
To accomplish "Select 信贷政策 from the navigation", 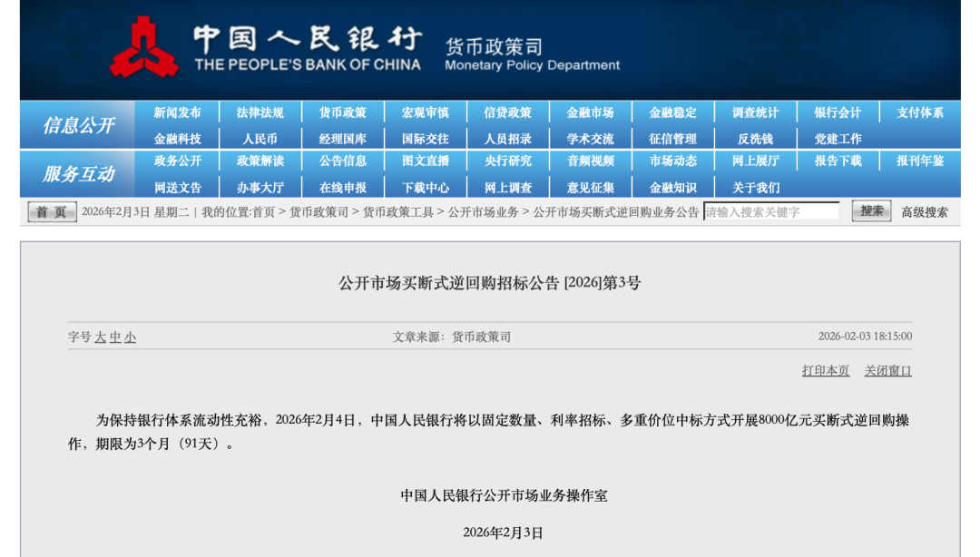I will [507, 112].
